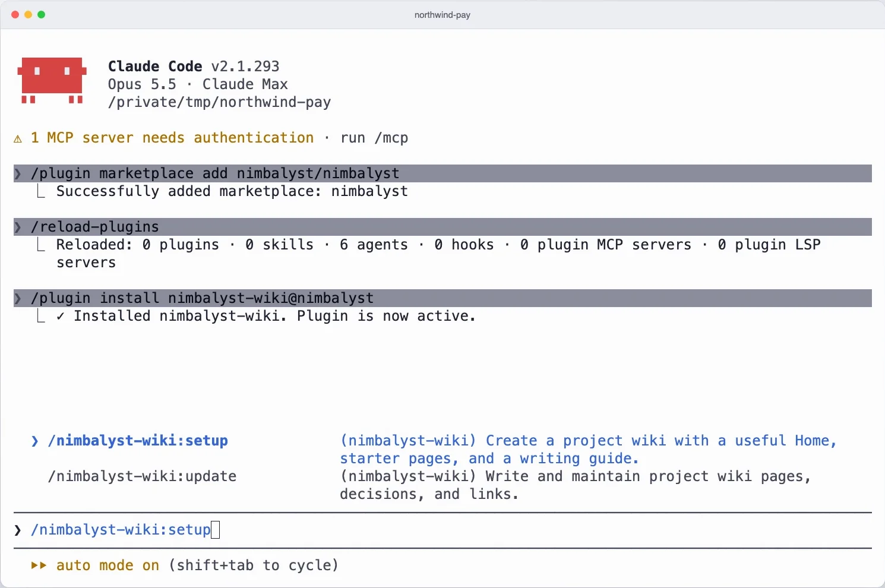Click the "Create a project wiki" description text
This screenshot has width=885, height=588.
click(x=589, y=450)
